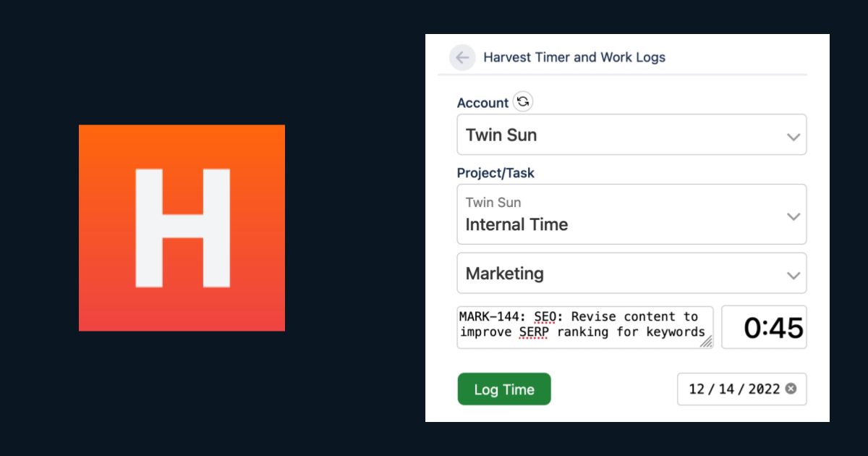
Task: Clear the date with the x icon
Action: (x=791, y=389)
